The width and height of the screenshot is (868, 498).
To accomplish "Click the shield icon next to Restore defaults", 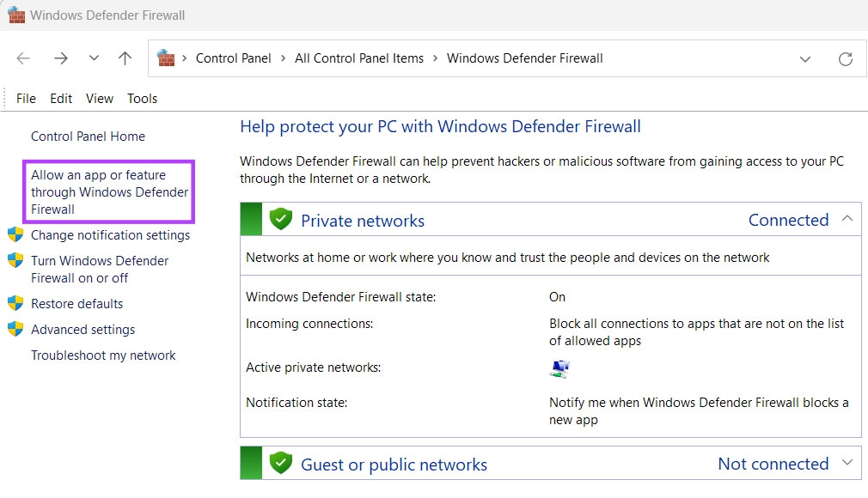I will 15,303.
